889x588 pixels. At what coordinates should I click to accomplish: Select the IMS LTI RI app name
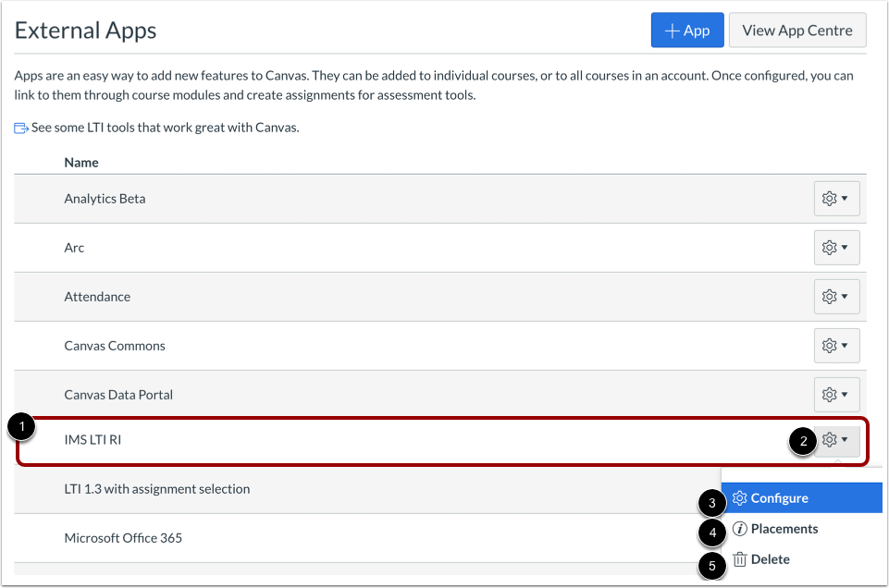point(93,440)
